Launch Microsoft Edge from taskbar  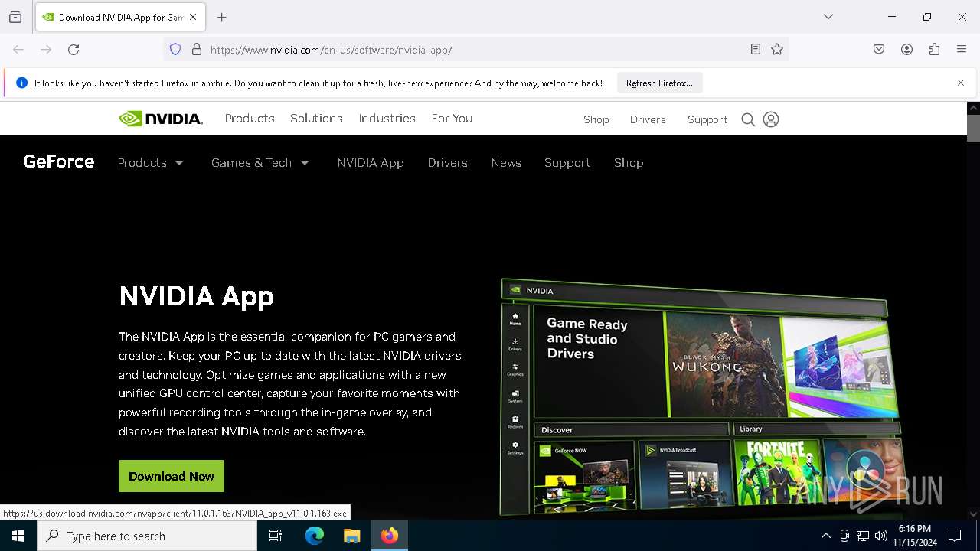[x=315, y=536]
